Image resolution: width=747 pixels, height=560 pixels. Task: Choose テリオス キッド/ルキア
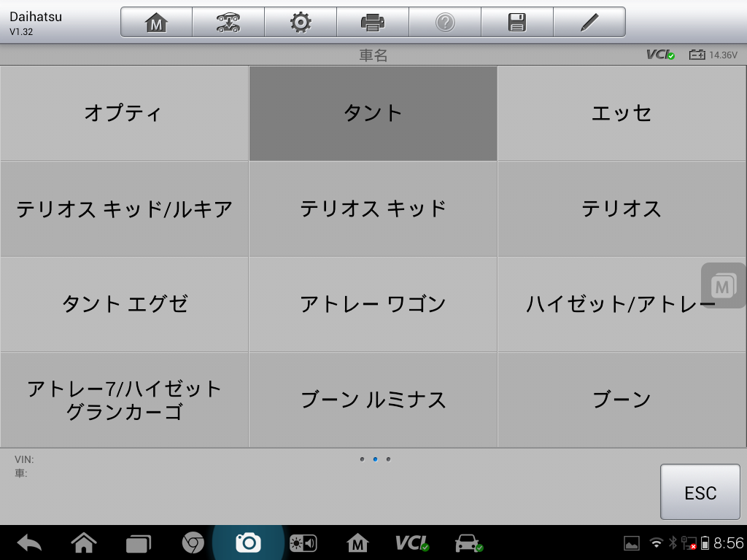coord(124,209)
